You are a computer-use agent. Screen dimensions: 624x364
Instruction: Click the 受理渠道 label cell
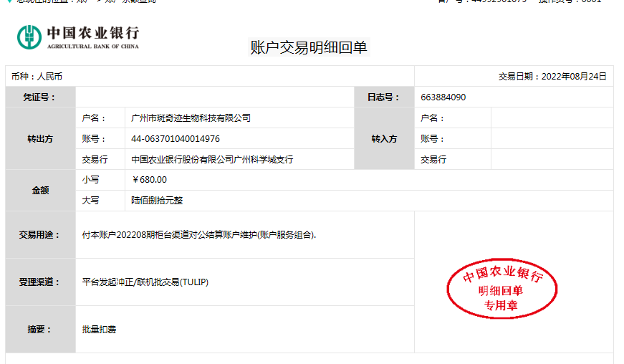pyautogui.click(x=40, y=282)
